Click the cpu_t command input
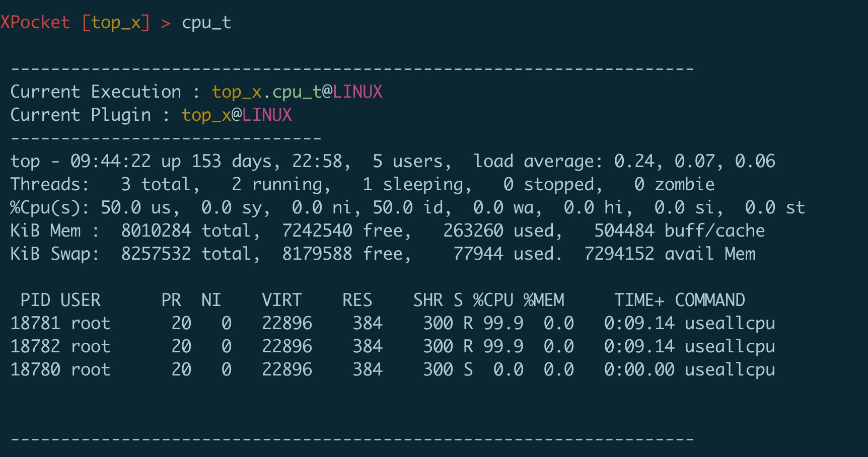868x457 pixels. (206, 23)
